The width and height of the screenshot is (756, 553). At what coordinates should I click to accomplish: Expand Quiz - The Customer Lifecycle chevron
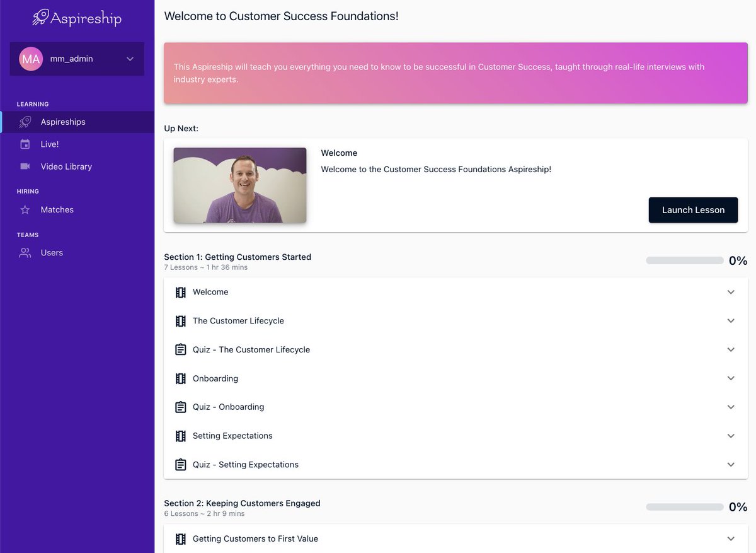[x=731, y=349]
